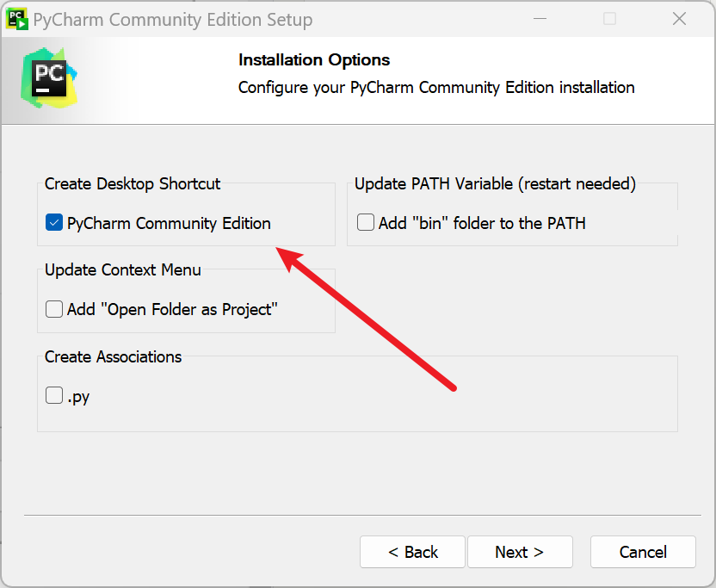The image size is (716, 588).
Task: Uncheck the PyCharm Community Edition desktop shortcut
Action: point(54,223)
